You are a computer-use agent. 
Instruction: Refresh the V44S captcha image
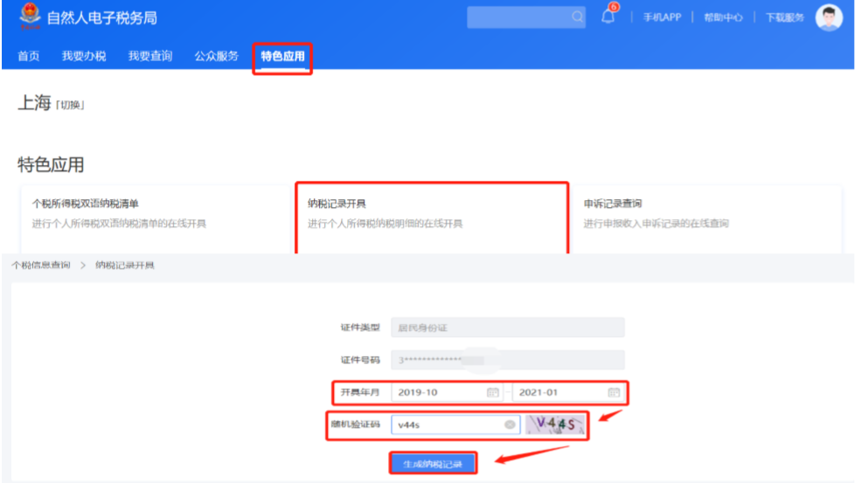tap(555, 425)
